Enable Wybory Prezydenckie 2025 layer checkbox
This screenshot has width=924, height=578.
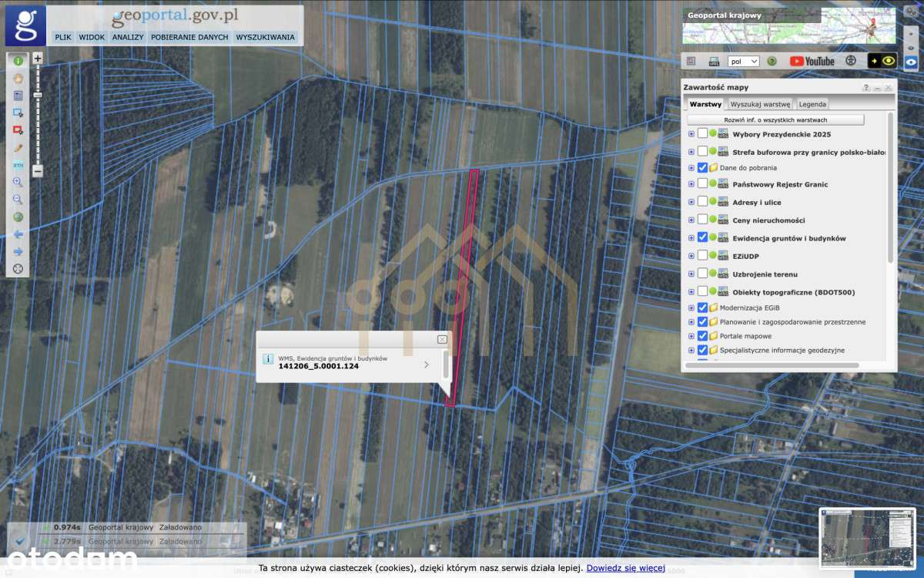[x=702, y=133]
